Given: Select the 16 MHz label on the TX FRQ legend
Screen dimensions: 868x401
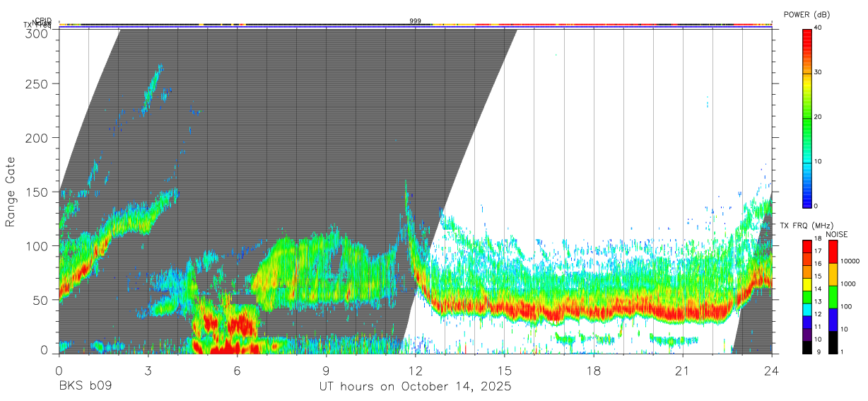Looking at the screenshot, I should point(817,264).
